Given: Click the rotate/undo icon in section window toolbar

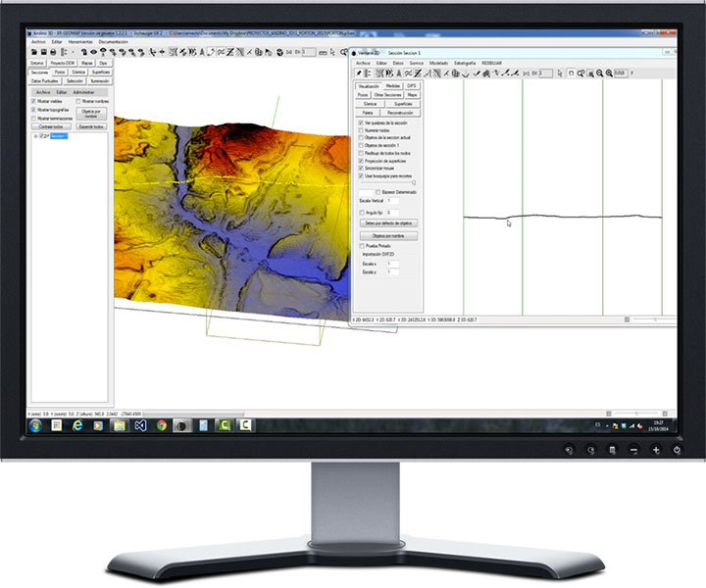Looking at the screenshot, I should coord(572,73).
